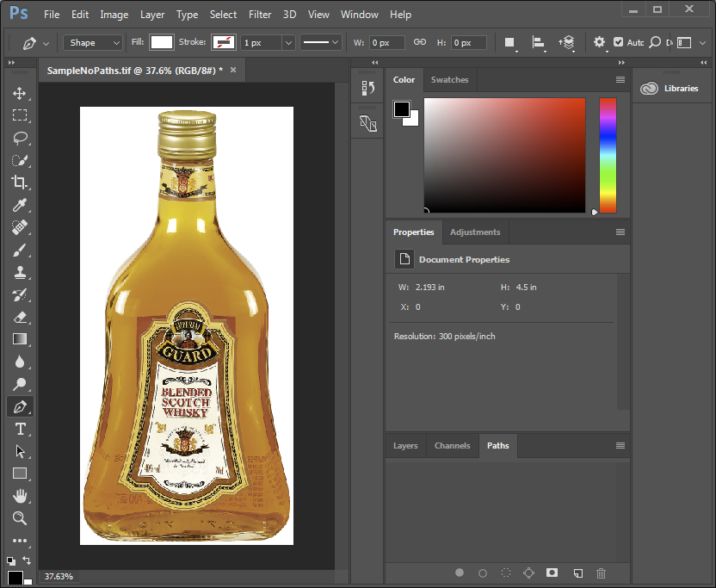The width and height of the screenshot is (716, 588).
Task: Open the Edit Toolbar ellipsis menu
Action: click(x=19, y=541)
